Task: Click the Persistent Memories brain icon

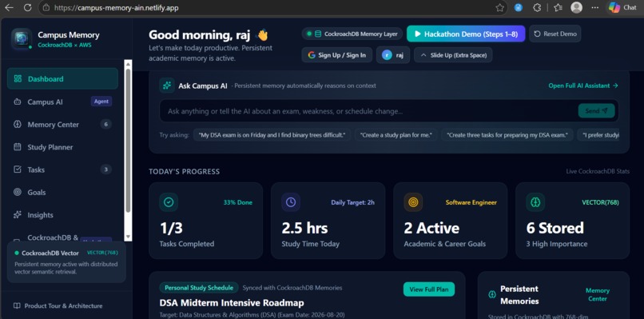Action: click(x=492, y=294)
